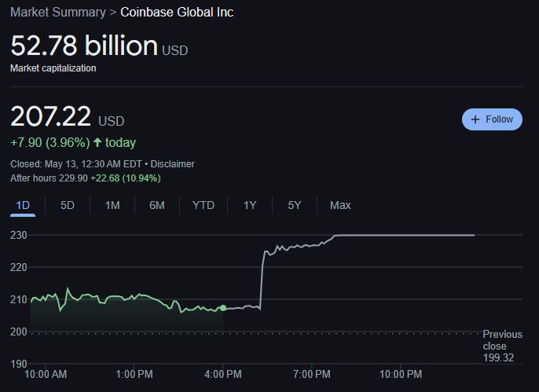This screenshot has width=539, height=392.
Task: Click the Previous close 199.32 label
Action: pos(502,346)
